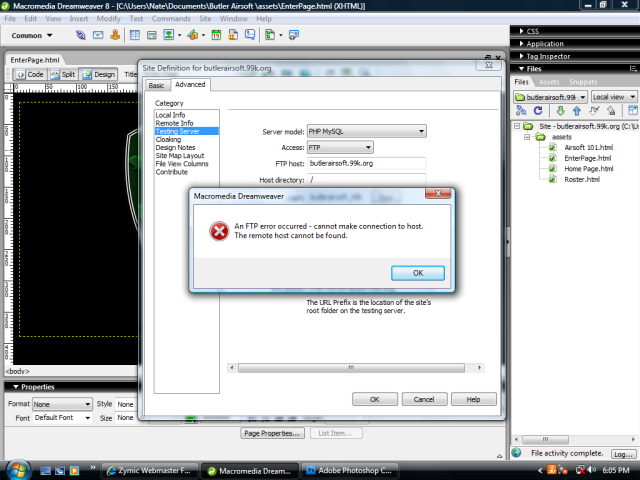Switch to Design view
This screenshot has height=480, width=640.
(98, 74)
